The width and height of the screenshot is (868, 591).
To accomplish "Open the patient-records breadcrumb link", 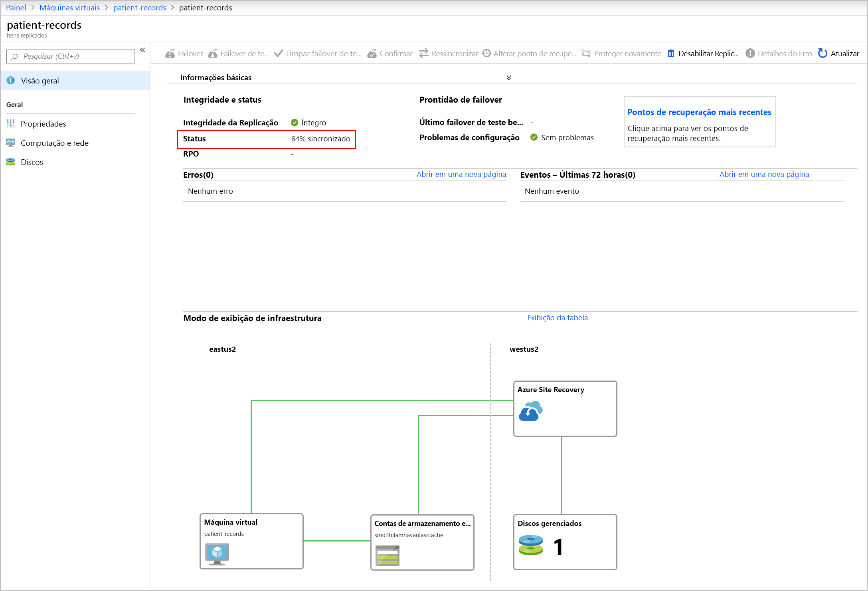I will [x=140, y=8].
